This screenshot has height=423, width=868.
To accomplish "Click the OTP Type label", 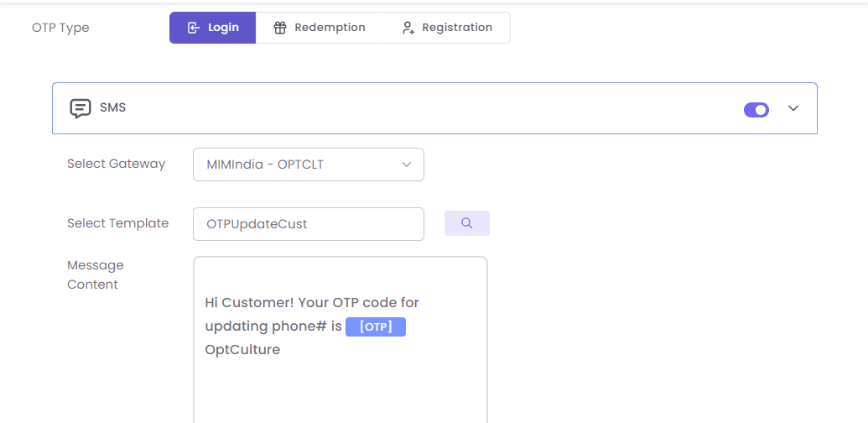I will pos(60,28).
